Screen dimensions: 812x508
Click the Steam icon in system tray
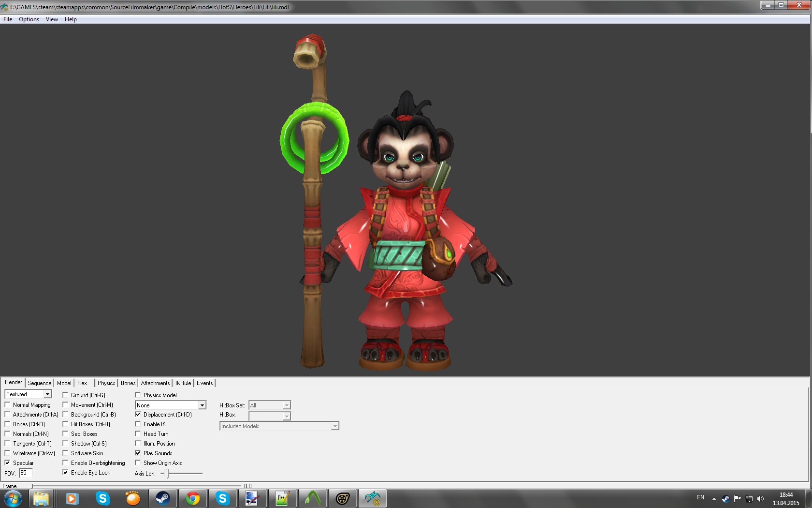725,498
